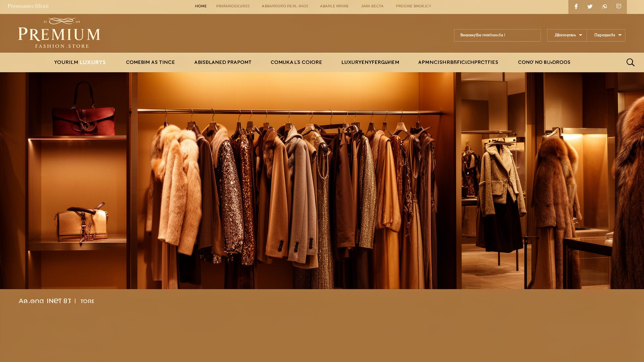Screen dimensions: 644x362
Task: Click the YOURILM LUXURYS link
Action: (x=79, y=62)
